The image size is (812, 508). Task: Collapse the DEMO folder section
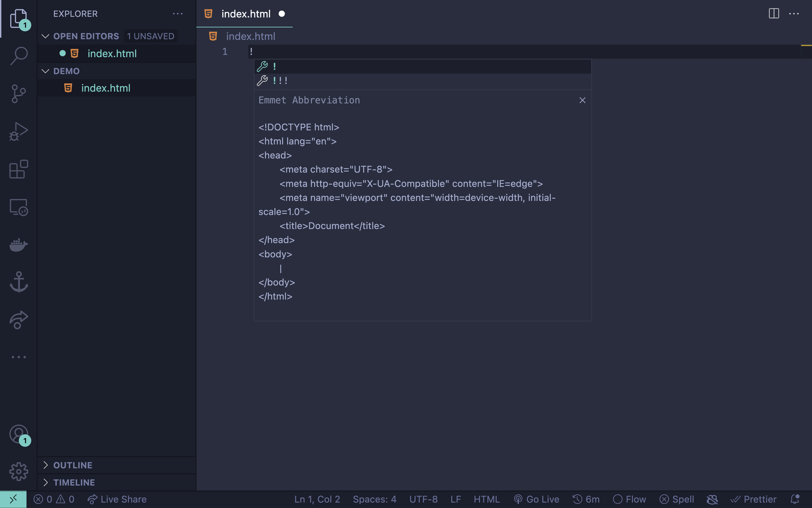pos(45,71)
